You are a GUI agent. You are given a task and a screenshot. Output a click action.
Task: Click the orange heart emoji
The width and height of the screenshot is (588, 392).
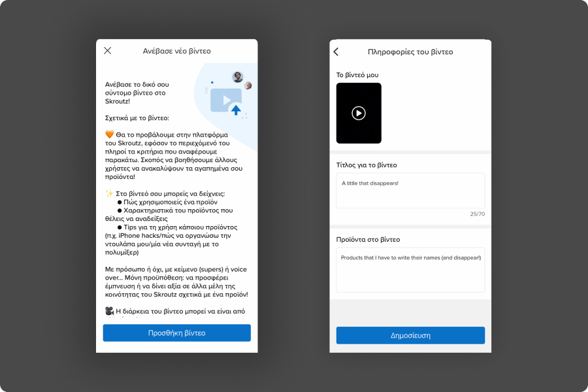[x=110, y=135]
